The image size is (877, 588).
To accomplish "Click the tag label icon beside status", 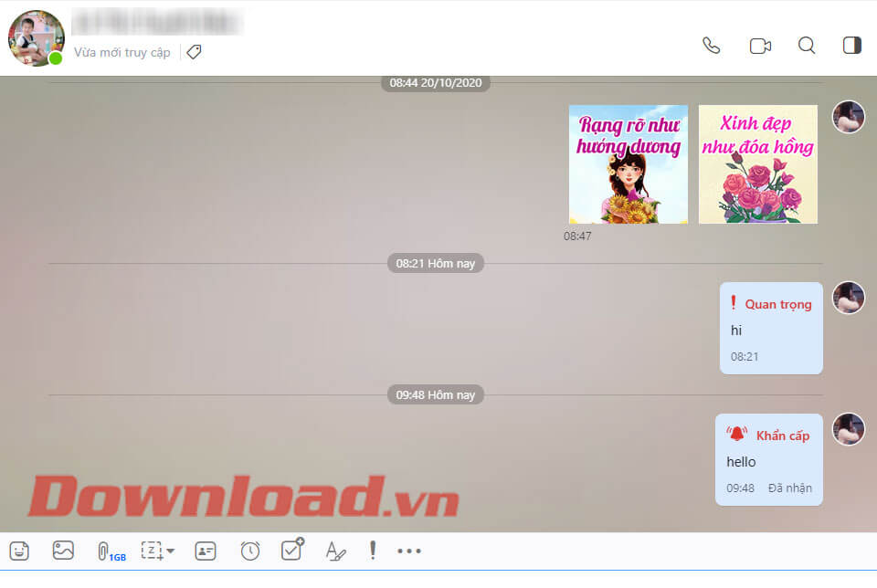I will (x=194, y=52).
